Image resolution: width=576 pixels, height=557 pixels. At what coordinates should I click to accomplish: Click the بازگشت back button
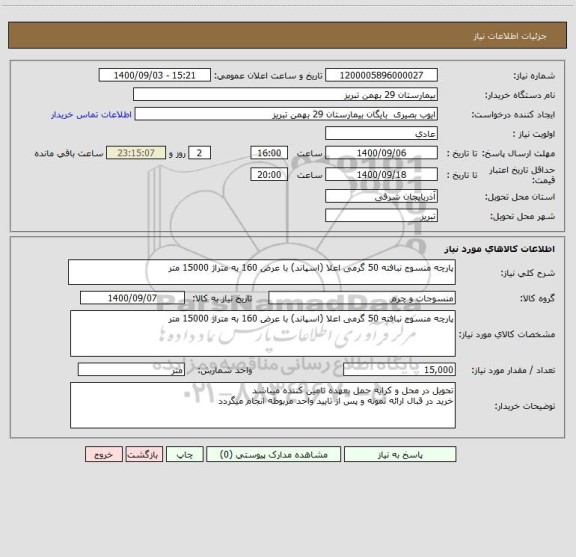pyautogui.click(x=144, y=454)
